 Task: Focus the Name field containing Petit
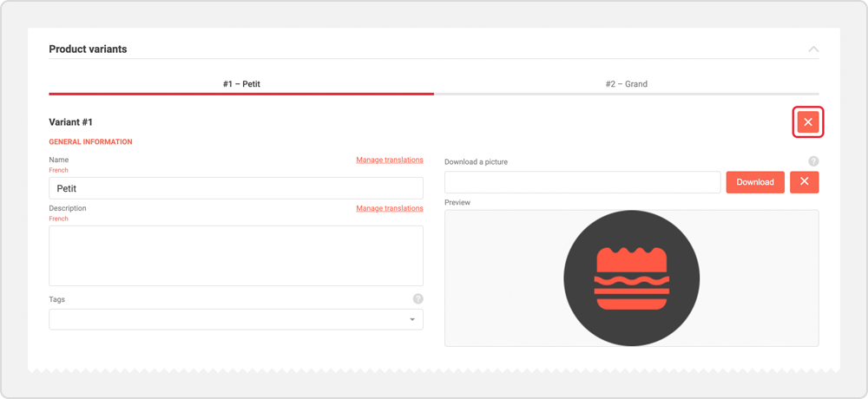235,188
